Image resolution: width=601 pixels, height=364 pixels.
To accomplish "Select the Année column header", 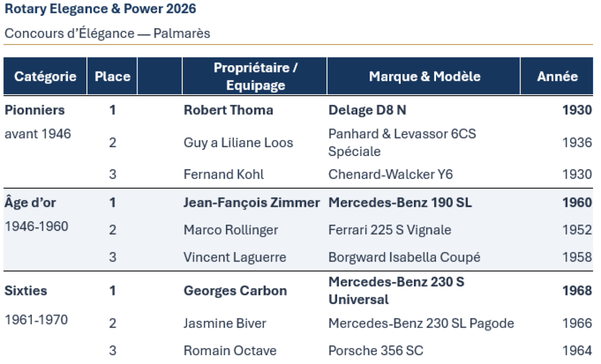I will point(557,77).
